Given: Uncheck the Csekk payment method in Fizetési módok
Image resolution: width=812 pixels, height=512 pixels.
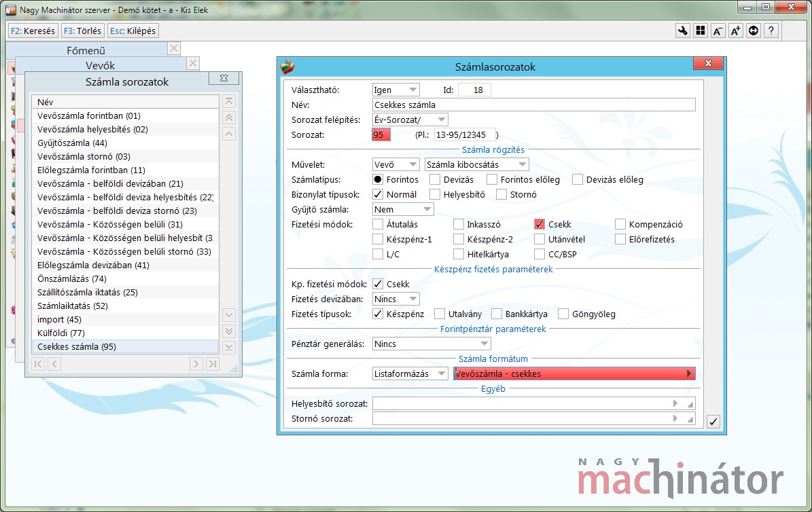Looking at the screenshot, I should coord(540,224).
